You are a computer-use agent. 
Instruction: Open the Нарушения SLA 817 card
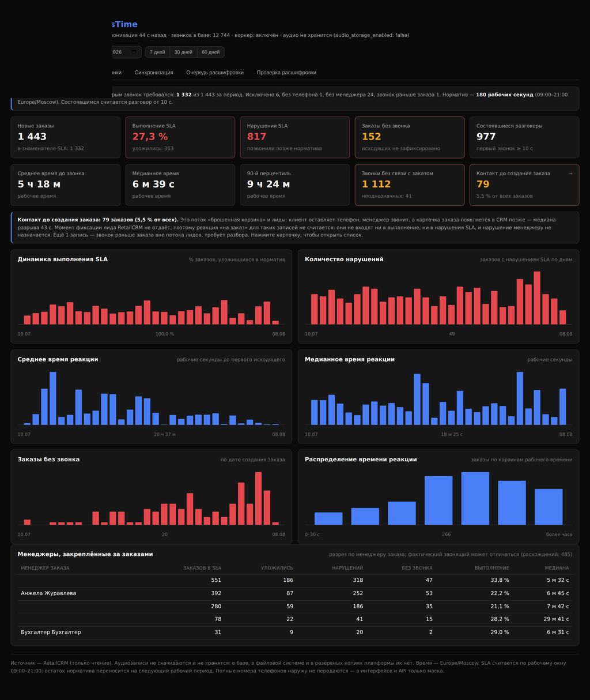pyautogui.click(x=295, y=137)
